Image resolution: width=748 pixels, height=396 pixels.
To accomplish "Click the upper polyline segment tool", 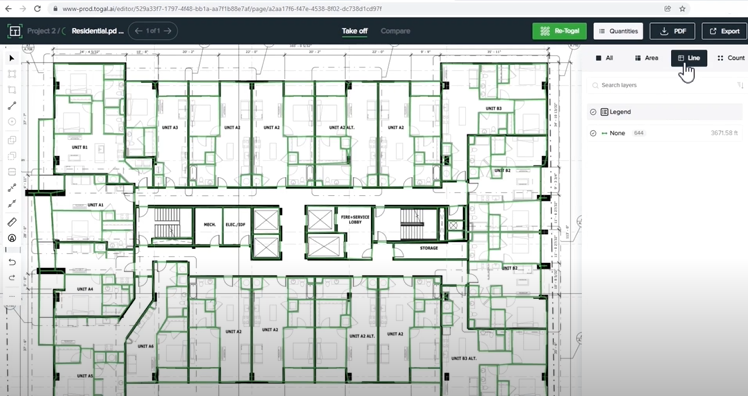I will click(x=12, y=188).
